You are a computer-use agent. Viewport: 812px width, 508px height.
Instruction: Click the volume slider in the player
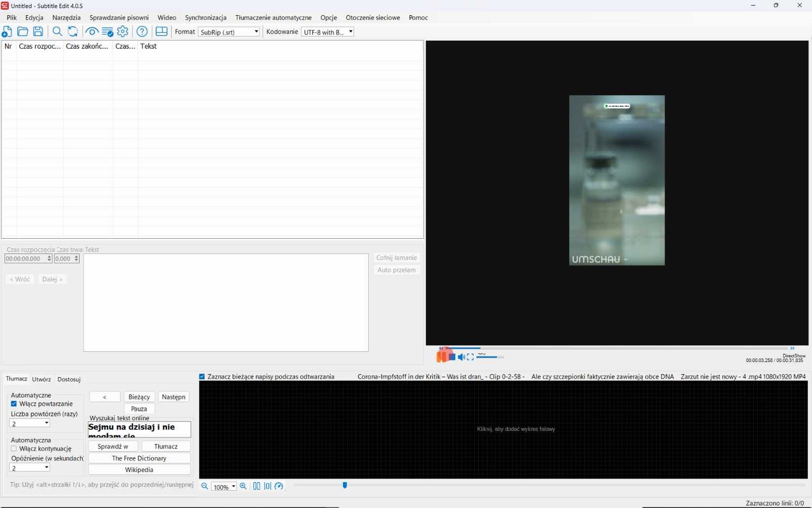tap(490, 357)
